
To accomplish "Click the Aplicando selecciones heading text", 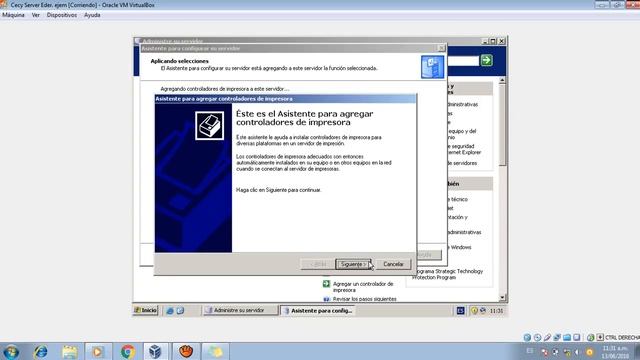I will (x=180, y=61).
